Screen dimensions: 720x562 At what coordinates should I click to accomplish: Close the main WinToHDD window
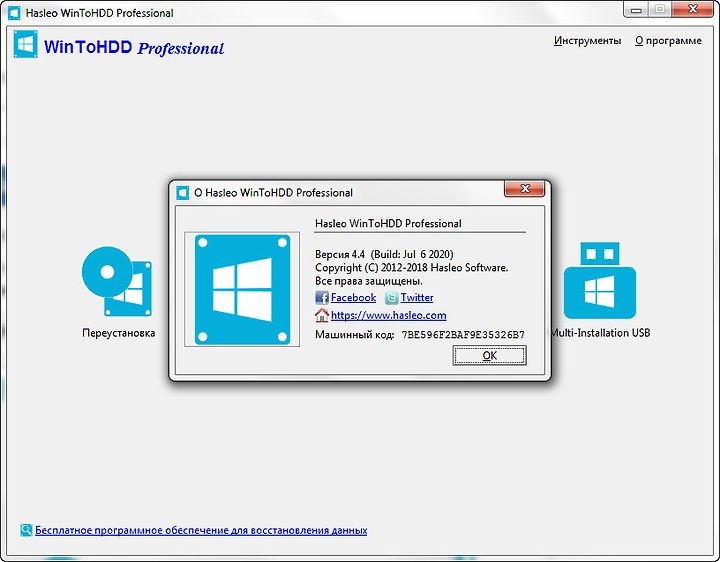coord(693,10)
